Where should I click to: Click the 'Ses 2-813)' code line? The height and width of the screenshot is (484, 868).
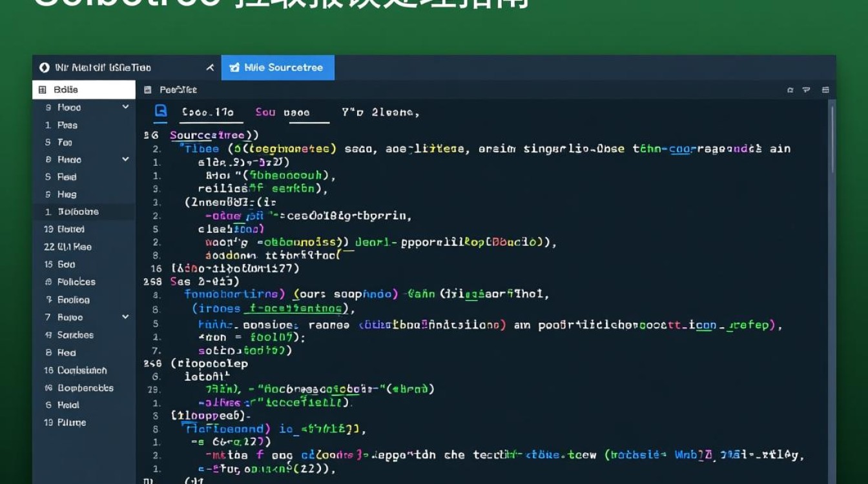[x=205, y=281]
